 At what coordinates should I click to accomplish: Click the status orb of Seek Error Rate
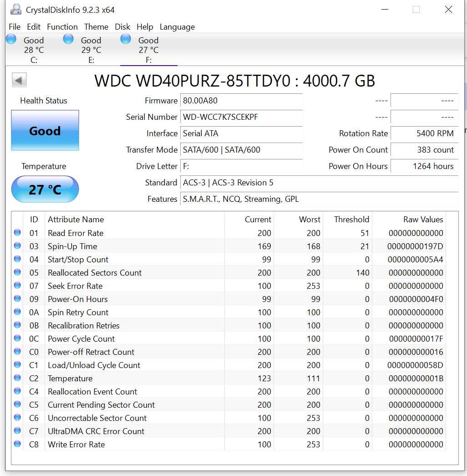(17, 285)
